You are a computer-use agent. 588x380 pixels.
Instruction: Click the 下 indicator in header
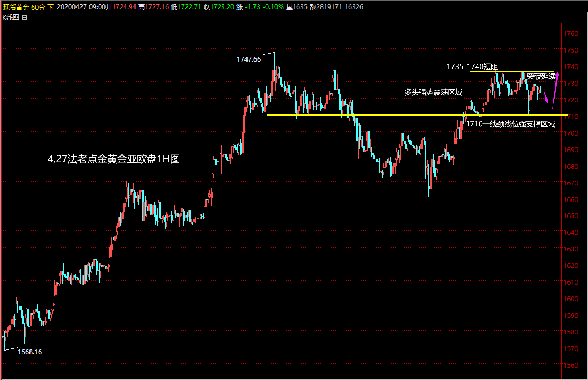click(50, 7)
